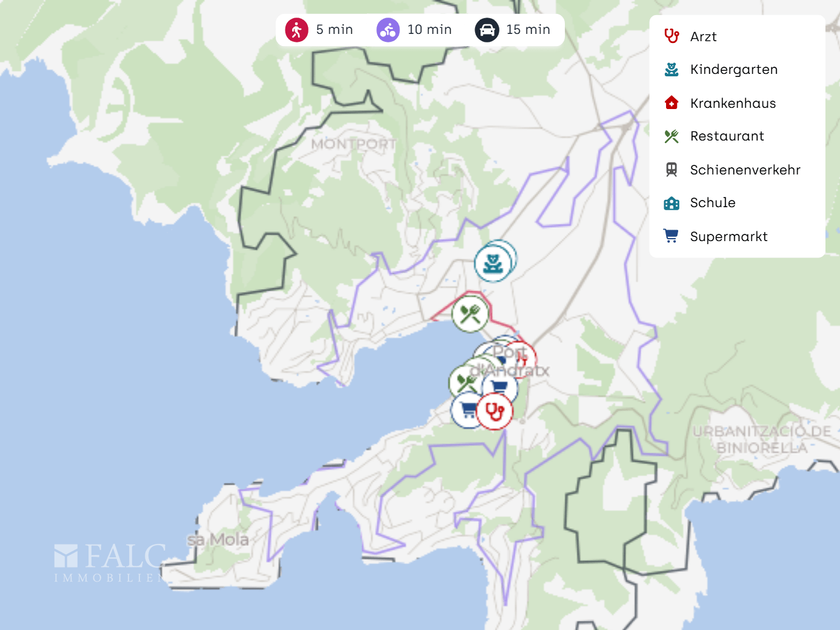
Task: Click the Krankenhaus house icon in legend
Action: 671,103
